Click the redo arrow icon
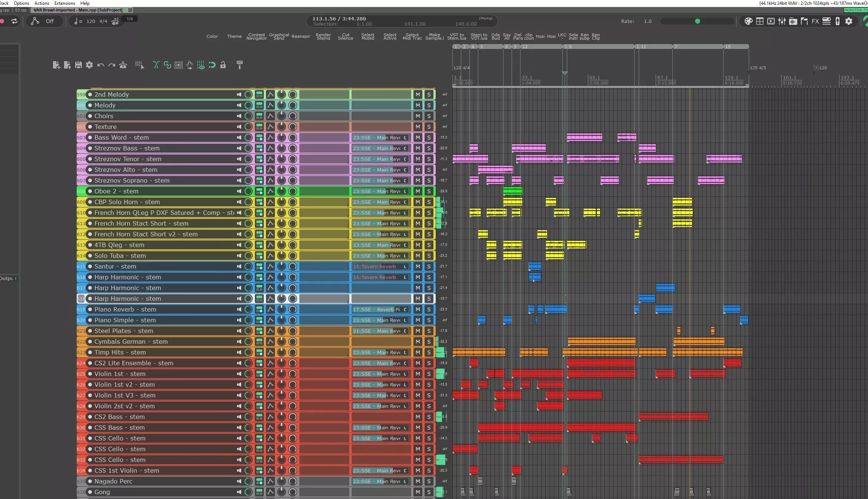This screenshot has width=868, height=499. 112,65
